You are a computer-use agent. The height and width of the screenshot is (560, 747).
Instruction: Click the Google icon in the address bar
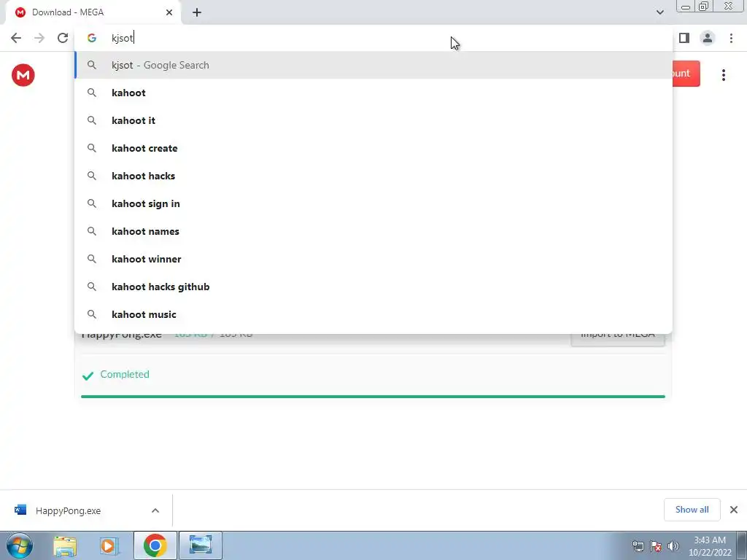click(91, 38)
